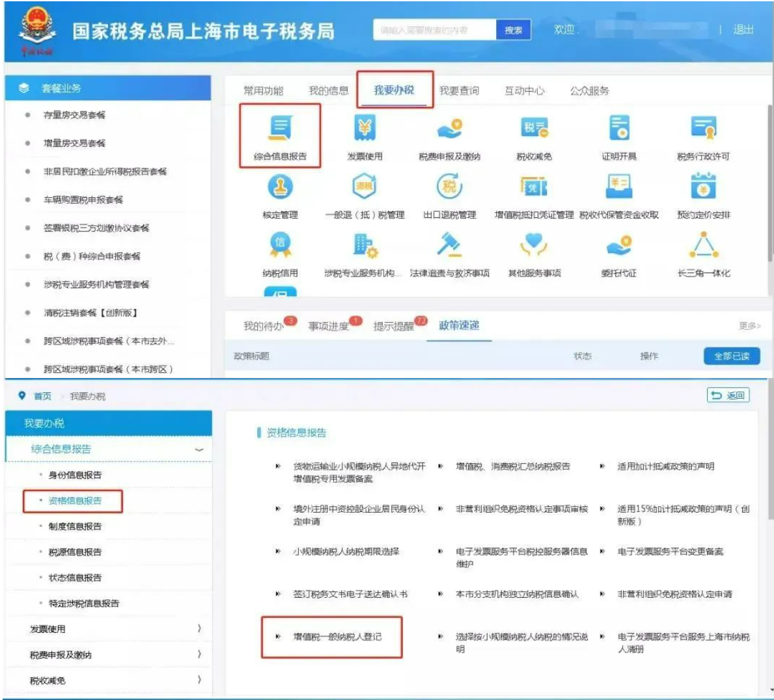The image size is (774, 700).
Task: Open the 核定管理 icon
Action: [281, 187]
